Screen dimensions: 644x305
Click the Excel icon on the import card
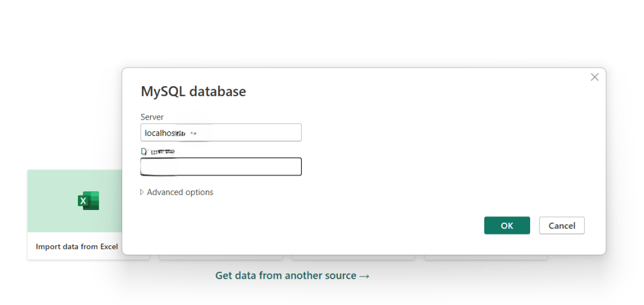pos(88,201)
